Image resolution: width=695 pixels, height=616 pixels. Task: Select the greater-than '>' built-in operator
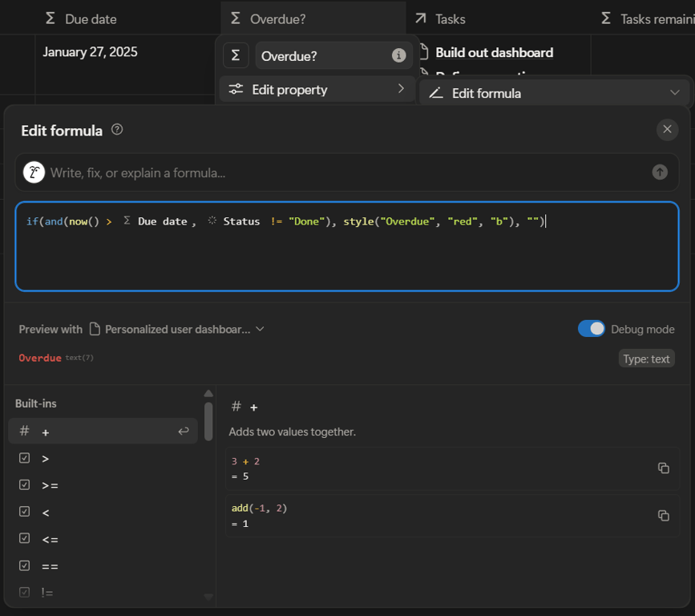pos(46,459)
